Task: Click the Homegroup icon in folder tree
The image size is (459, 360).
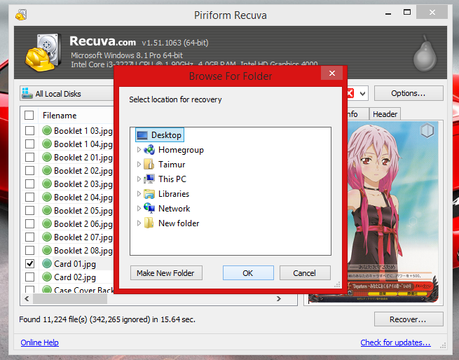Action: (x=149, y=150)
